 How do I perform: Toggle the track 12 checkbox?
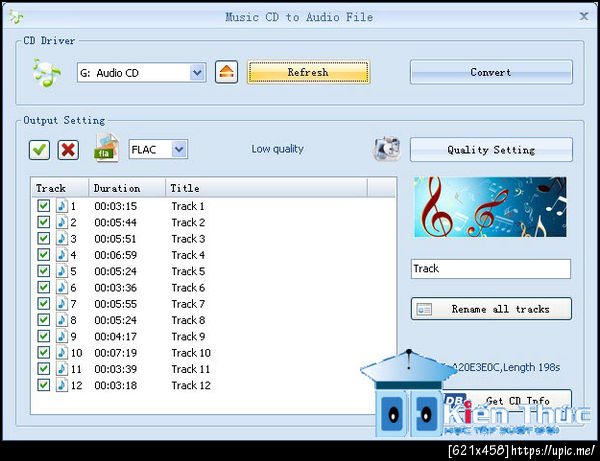(43, 385)
